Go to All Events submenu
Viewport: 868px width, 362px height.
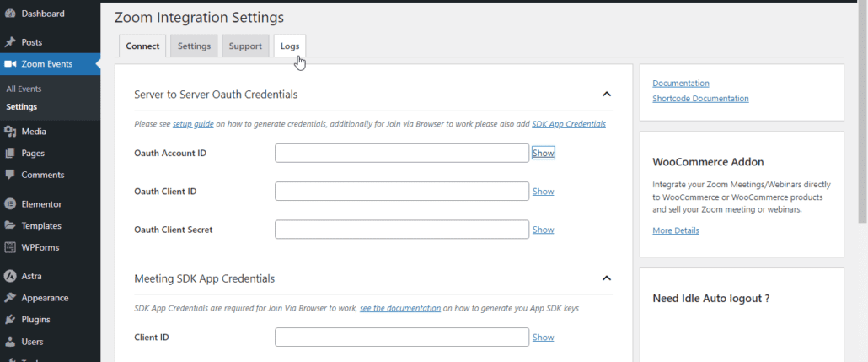click(24, 89)
